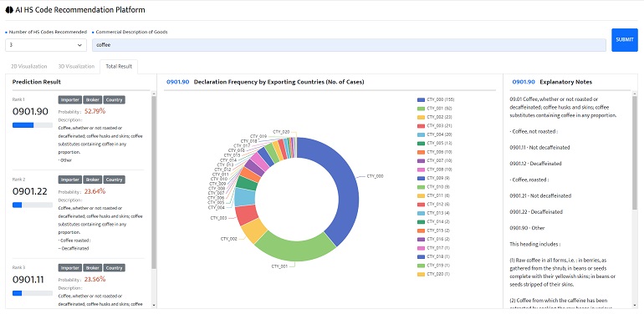Click the Broker button for 0901.22

[x=92, y=180]
